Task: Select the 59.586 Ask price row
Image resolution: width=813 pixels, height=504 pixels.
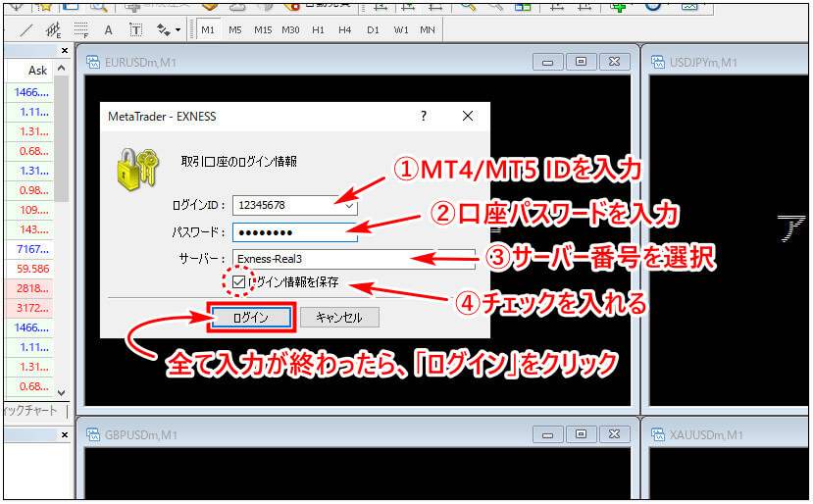Action: [x=29, y=269]
